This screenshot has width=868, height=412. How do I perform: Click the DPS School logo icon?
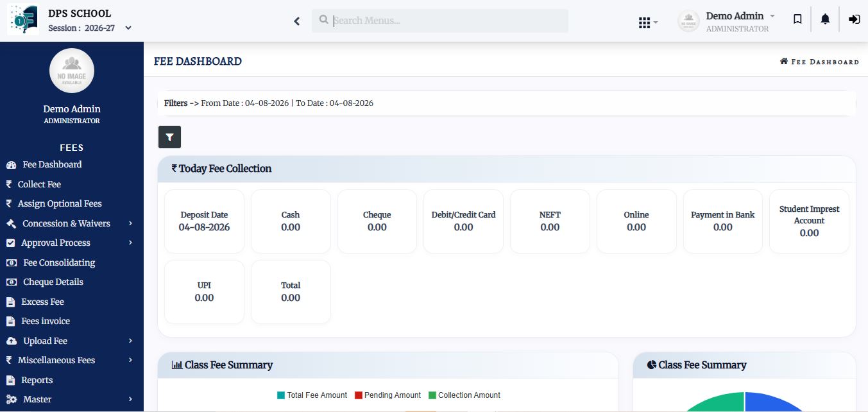point(22,20)
